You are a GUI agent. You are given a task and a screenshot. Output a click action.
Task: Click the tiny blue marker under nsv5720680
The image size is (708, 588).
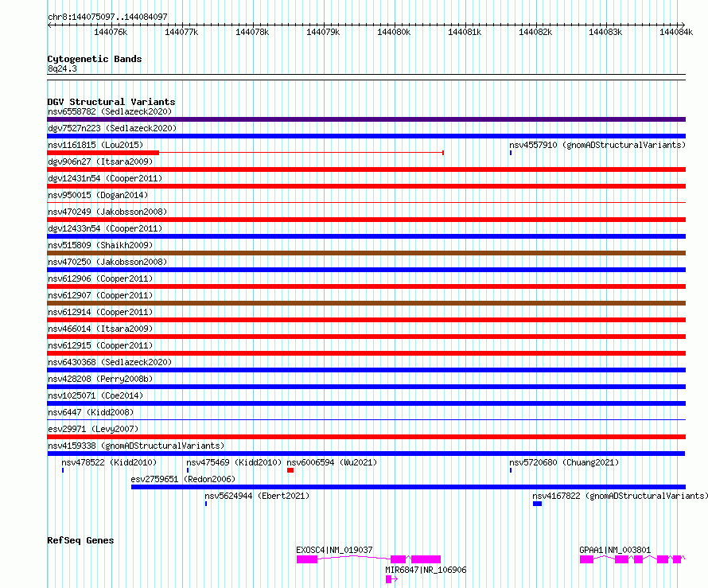[x=511, y=470]
